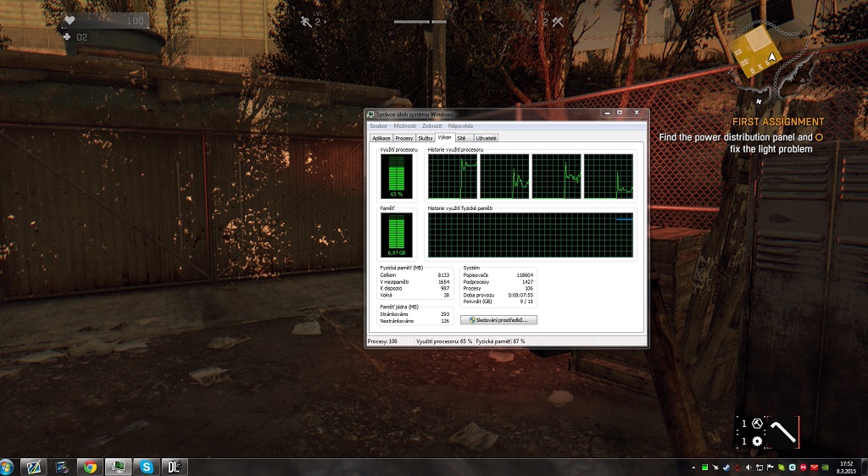Click the Task Manager title bar icon
The width and height of the screenshot is (868, 476).
pyautogui.click(x=371, y=113)
